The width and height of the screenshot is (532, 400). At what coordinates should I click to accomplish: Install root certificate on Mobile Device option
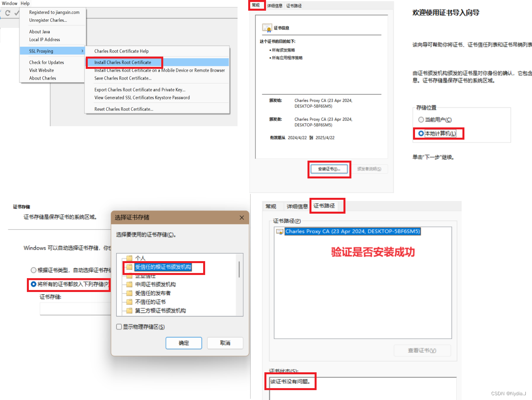159,70
